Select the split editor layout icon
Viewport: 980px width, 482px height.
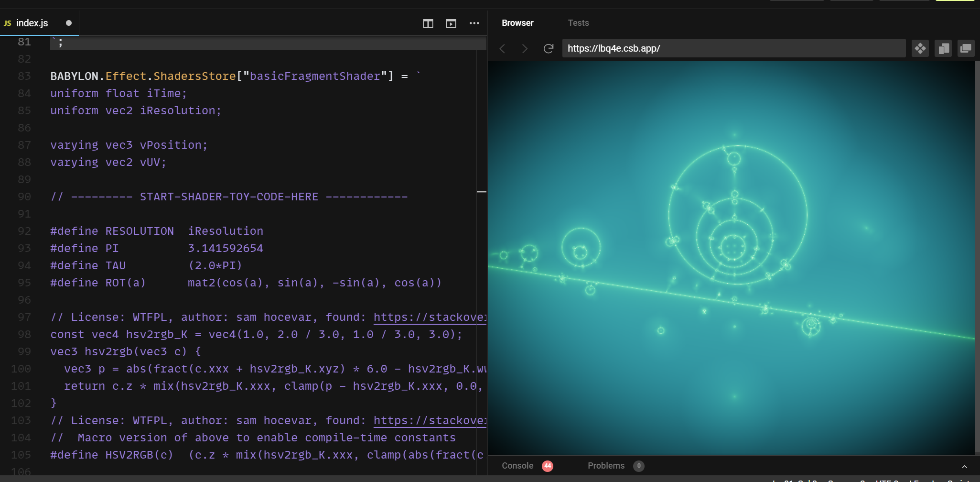pos(428,23)
